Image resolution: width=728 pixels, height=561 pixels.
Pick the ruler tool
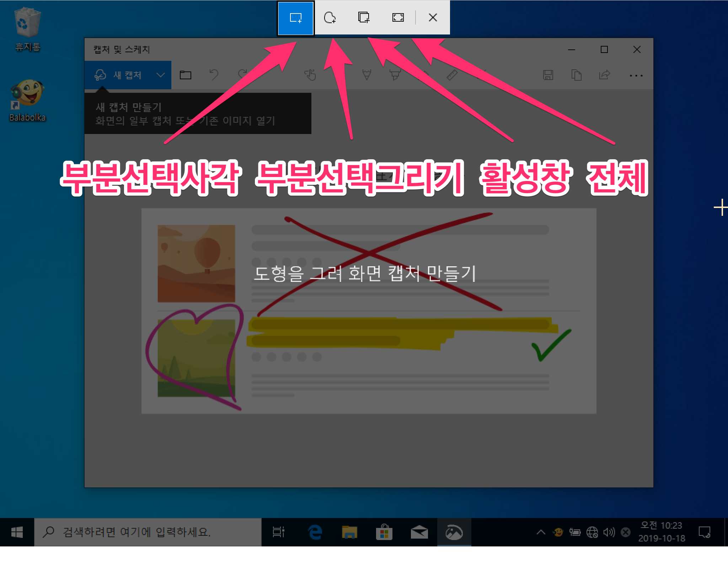click(452, 75)
